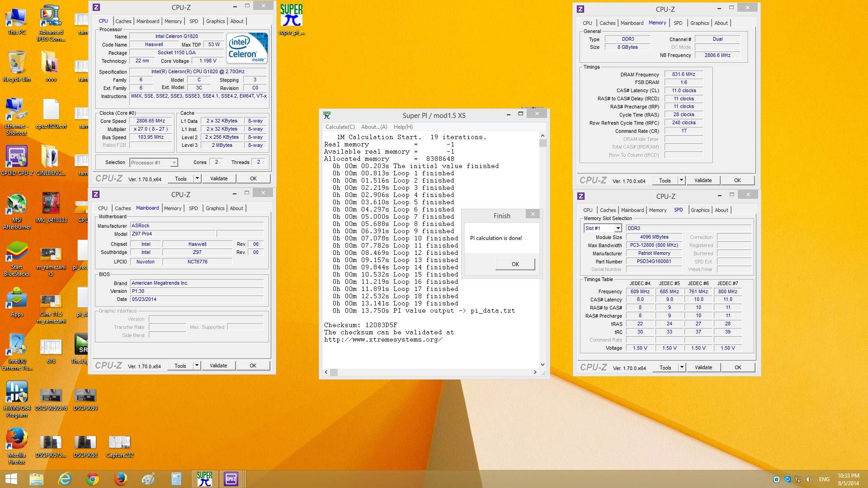
Task: Click Super PI scroll down arrow
Action: coord(542,365)
